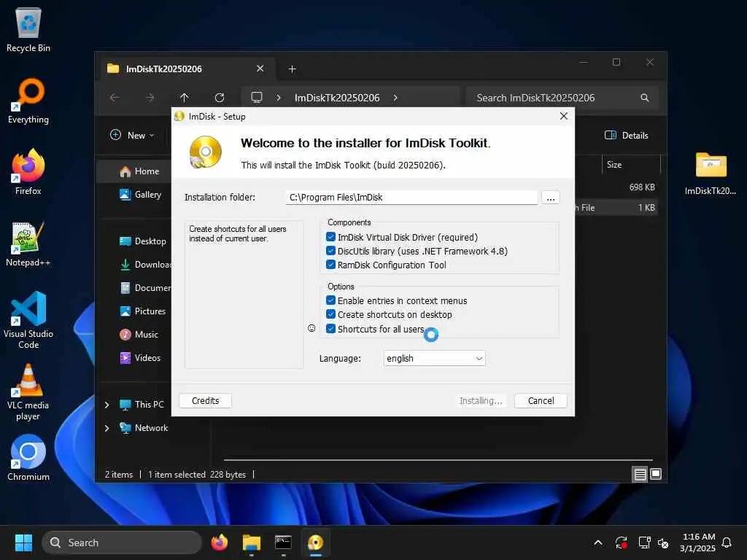
Task: Open Windows Start menu
Action: point(23,542)
